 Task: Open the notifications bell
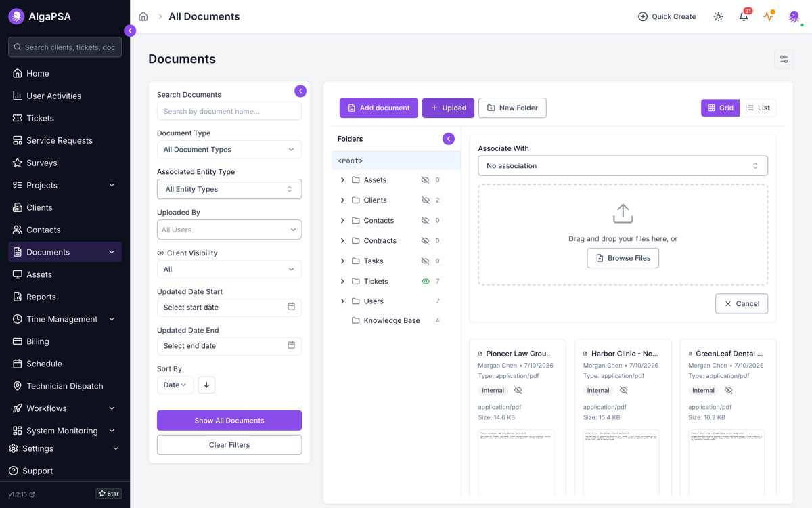click(744, 16)
